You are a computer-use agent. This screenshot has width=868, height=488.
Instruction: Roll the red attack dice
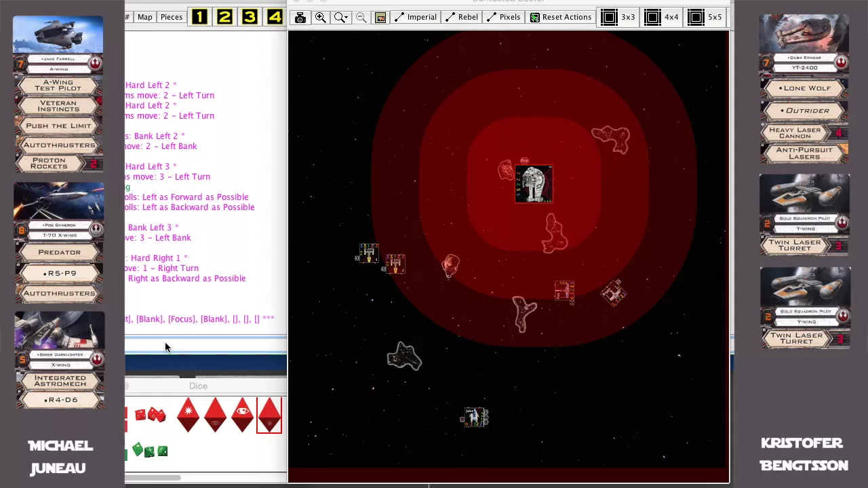point(150,415)
